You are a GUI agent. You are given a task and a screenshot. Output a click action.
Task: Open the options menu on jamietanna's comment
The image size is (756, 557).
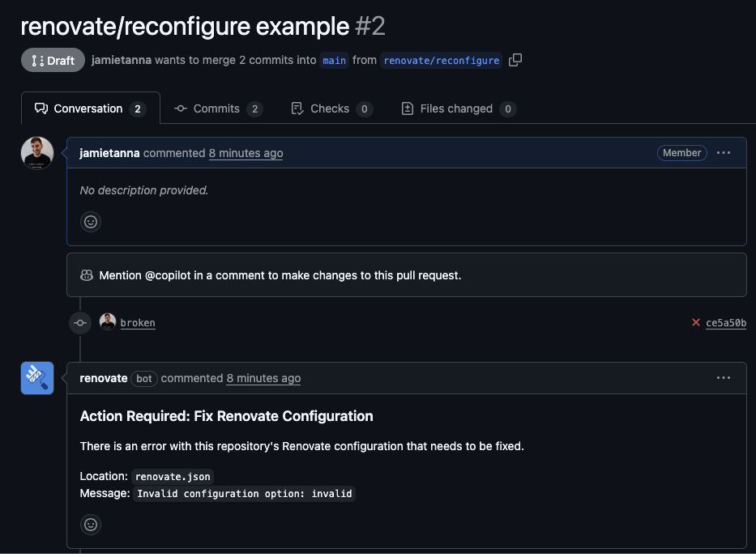[723, 152]
